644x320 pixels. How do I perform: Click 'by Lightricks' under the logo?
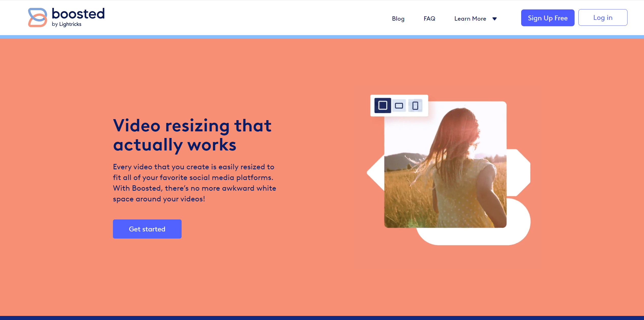pyautogui.click(x=67, y=24)
